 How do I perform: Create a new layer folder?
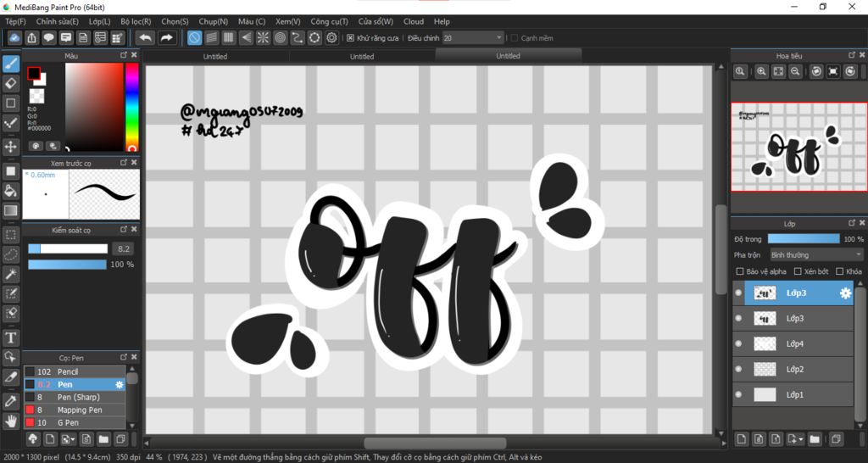815,439
